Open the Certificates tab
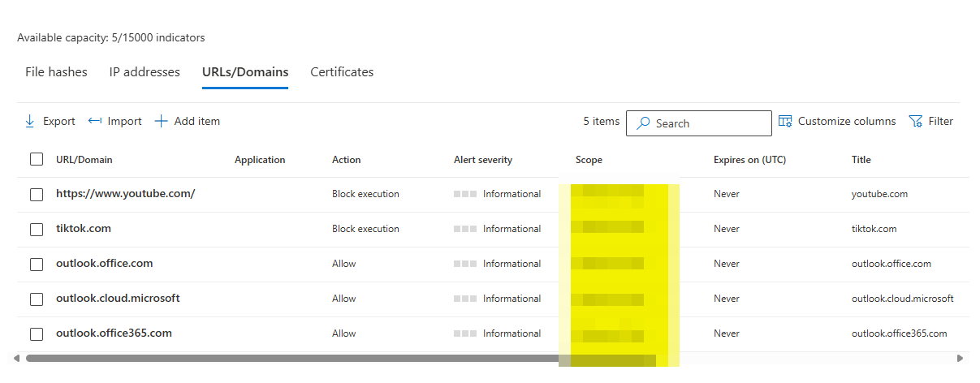 pos(342,71)
